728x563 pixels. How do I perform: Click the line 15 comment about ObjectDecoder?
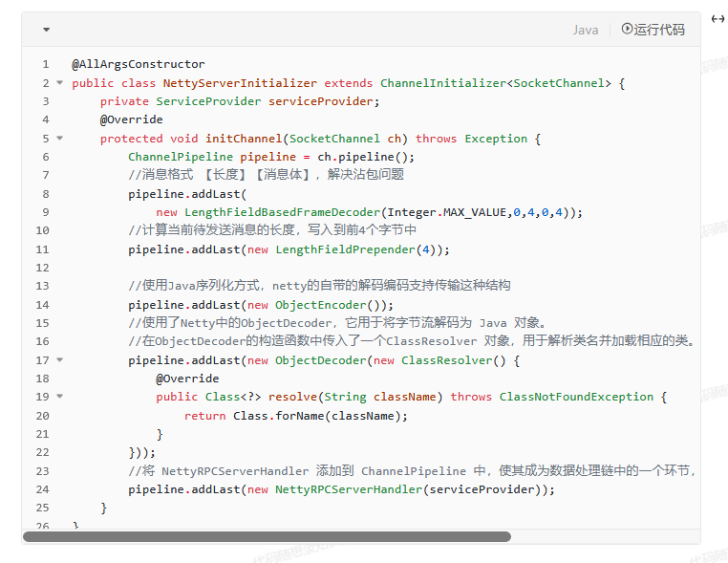(x=339, y=323)
